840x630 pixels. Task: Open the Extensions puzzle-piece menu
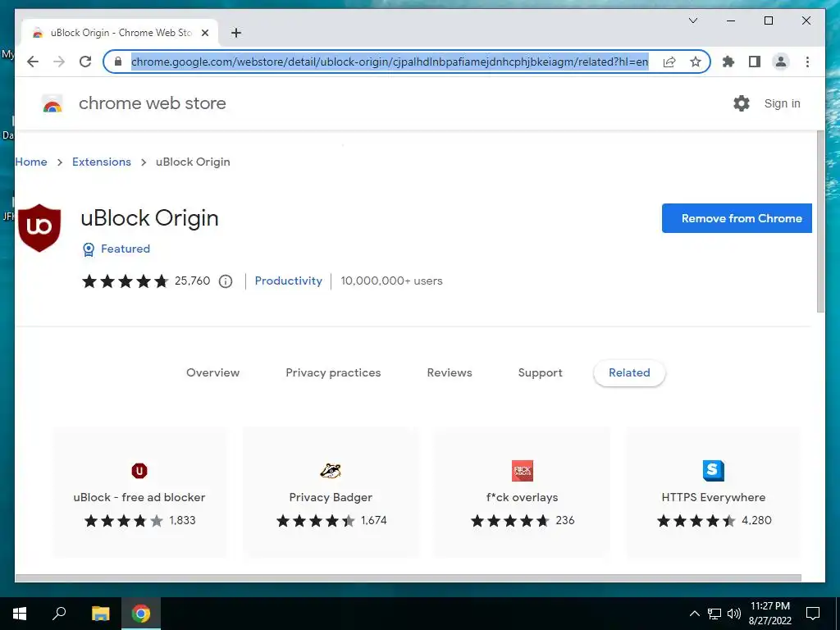(728, 62)
